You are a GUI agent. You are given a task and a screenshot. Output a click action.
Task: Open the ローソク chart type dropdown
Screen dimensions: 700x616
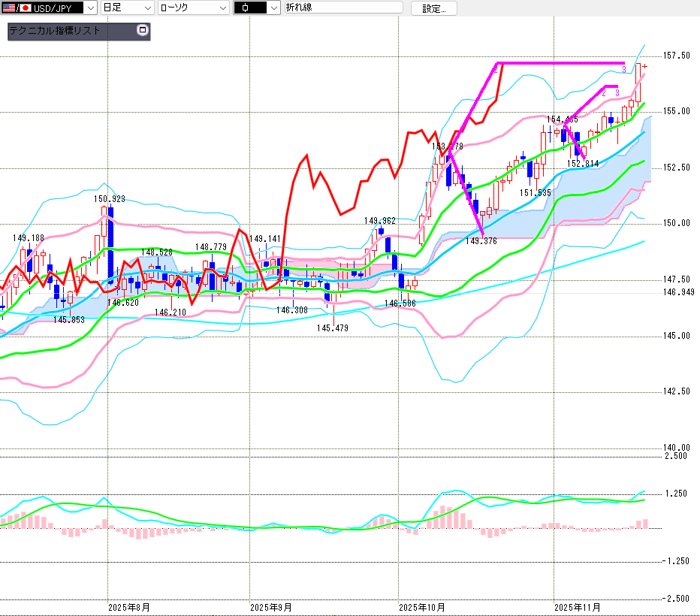pos(222,8)
